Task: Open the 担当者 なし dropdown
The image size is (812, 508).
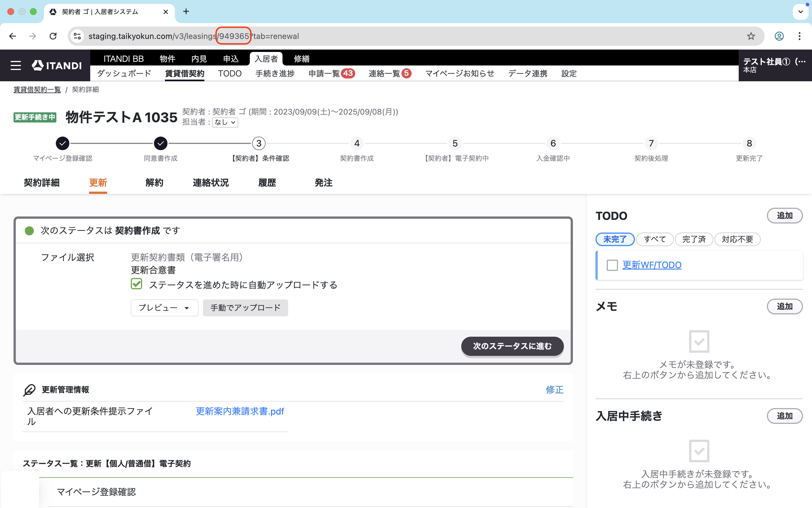Action: coord(225,122)
